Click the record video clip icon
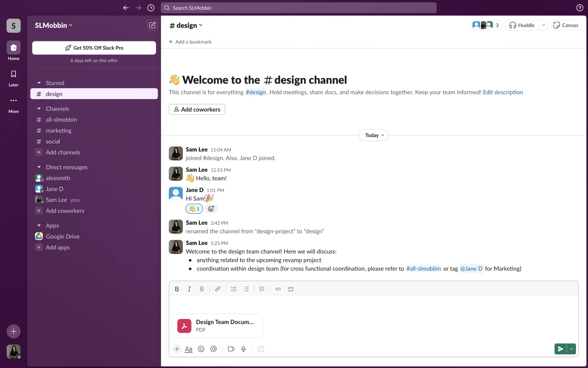Viewport: 588px width, 368px height. (231, 349)
